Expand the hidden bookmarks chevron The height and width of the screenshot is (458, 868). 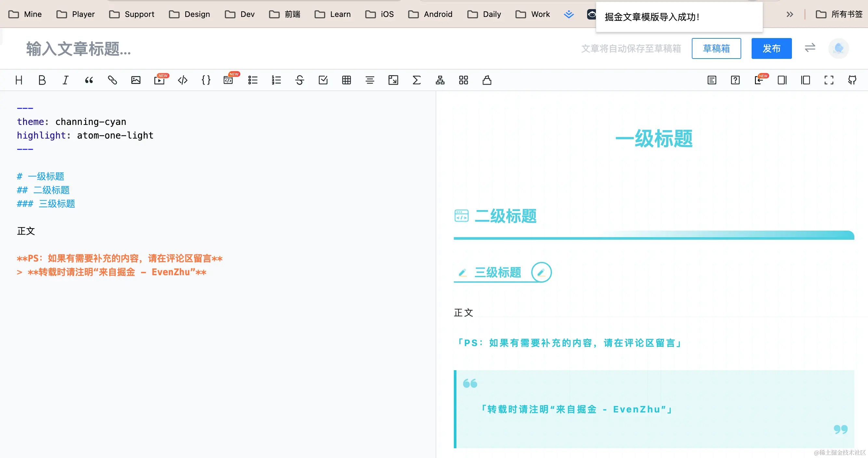click(789, 14)
